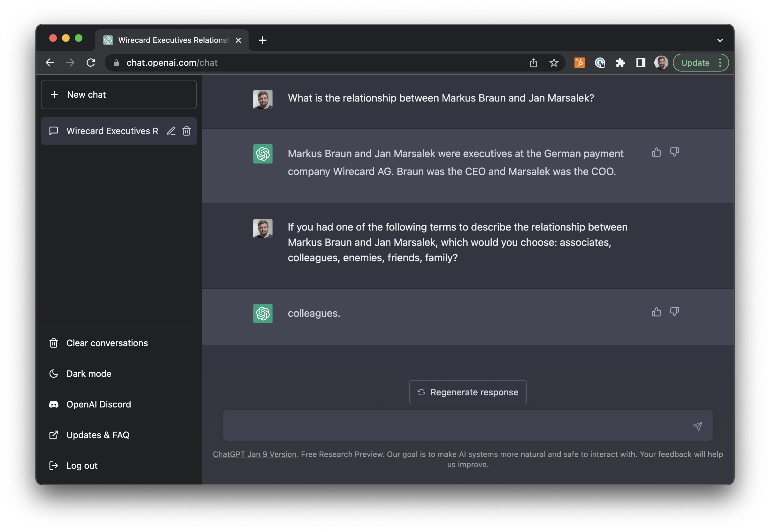Open a new browser tab with plus
The image size is (770, 532).
[x=262, y=40]
